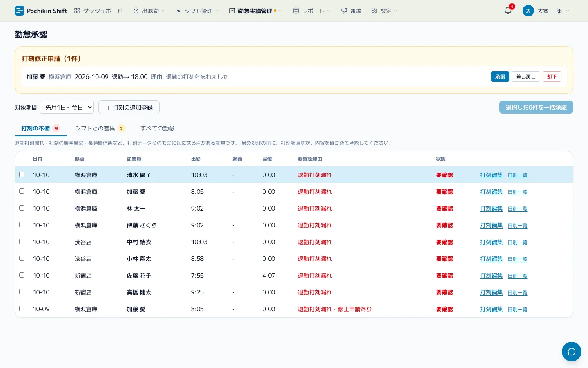Screen dimensions: 588x368
Task: Open the notification bell
Action: 508,11
